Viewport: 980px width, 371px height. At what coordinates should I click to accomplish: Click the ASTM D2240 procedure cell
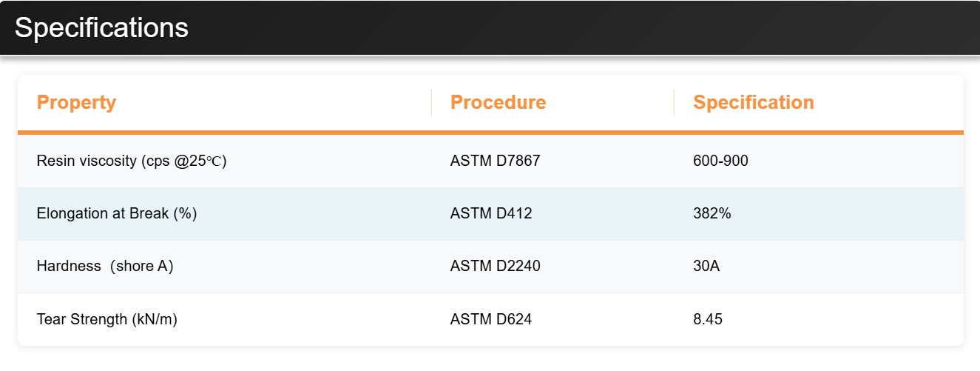coord(495,267)
